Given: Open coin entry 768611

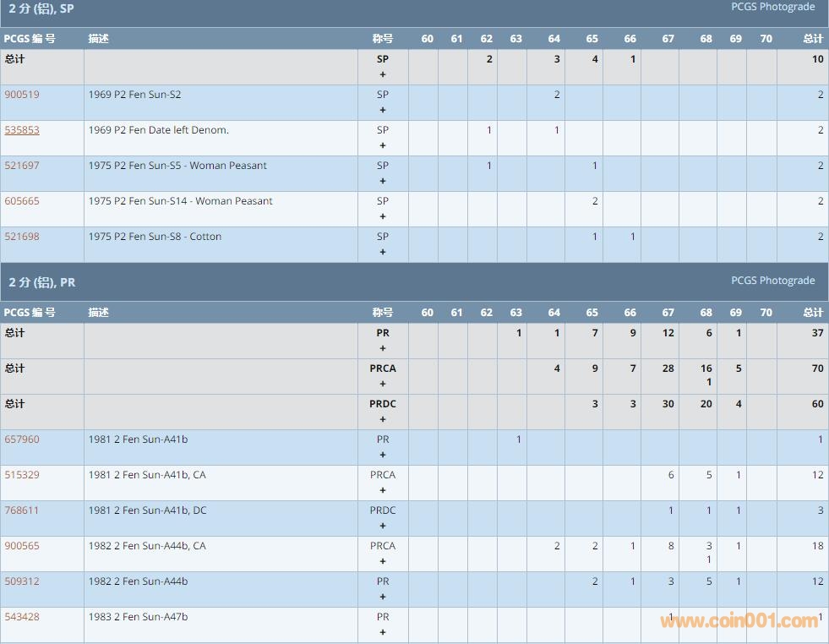Looking at the screenshot, I should tap(22, 510).
